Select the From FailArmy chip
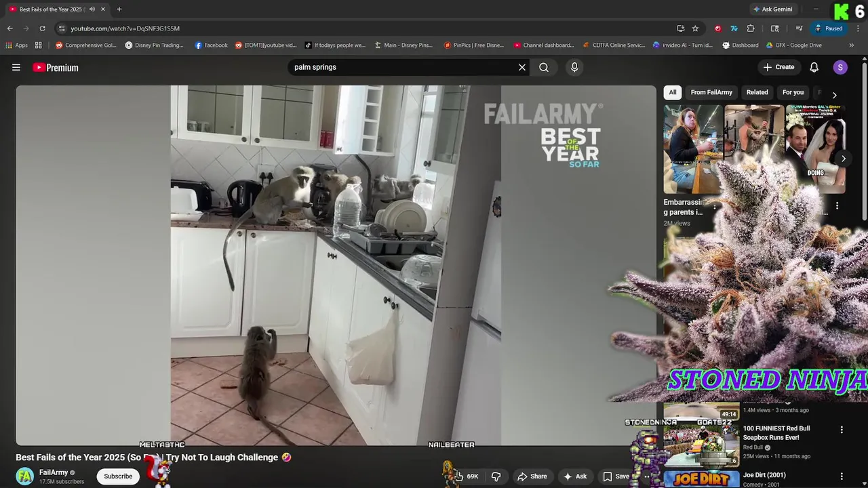The width and height of the screenshot is (868, 488). tap(711, 92)
